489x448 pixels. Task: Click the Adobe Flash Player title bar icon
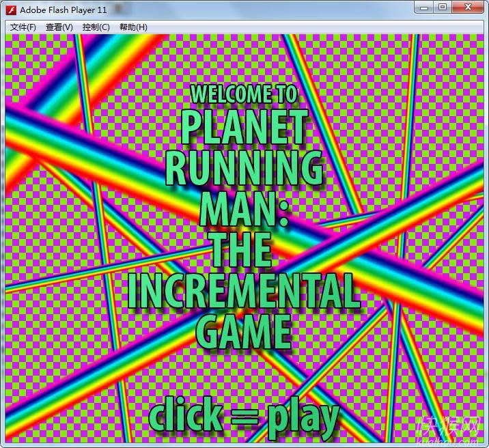[11, 10]
